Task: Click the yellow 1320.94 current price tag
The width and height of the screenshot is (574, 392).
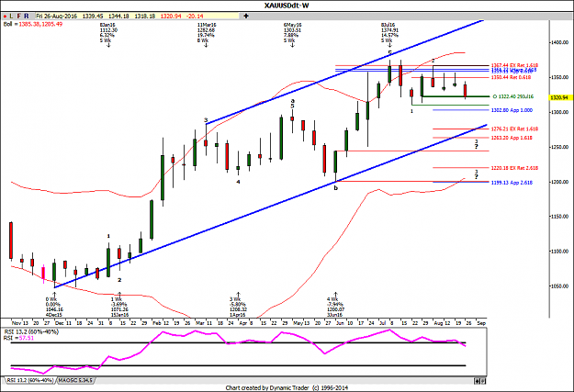Action: (561, 97)
